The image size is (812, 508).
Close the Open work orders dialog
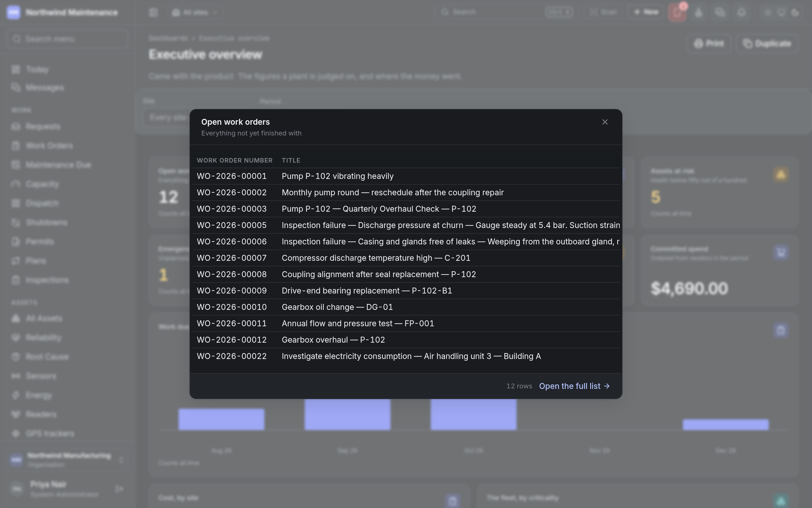pyautogui.click(x=605, y=122)
